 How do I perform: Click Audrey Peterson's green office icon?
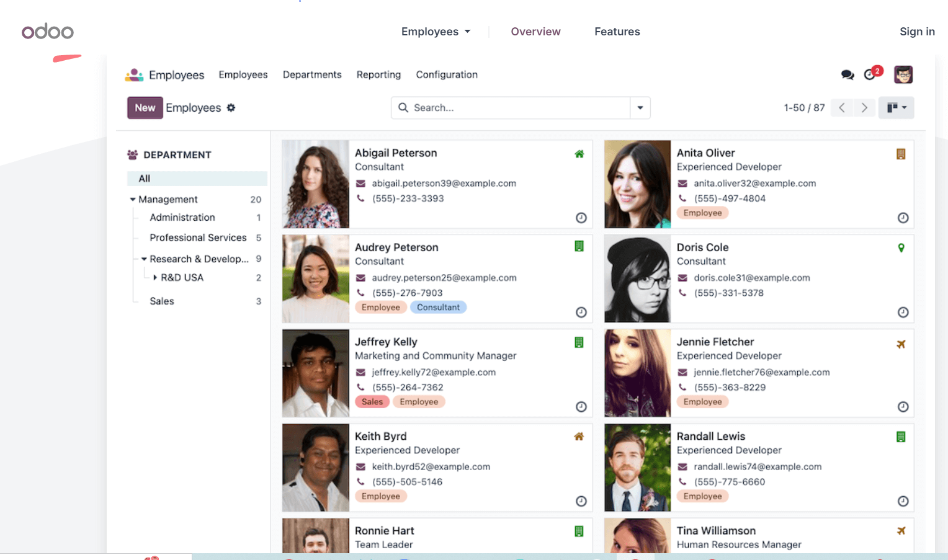tap(579, 246)
